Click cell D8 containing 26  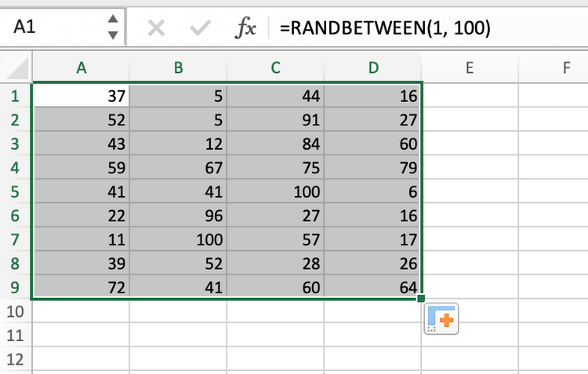(372, 263)
